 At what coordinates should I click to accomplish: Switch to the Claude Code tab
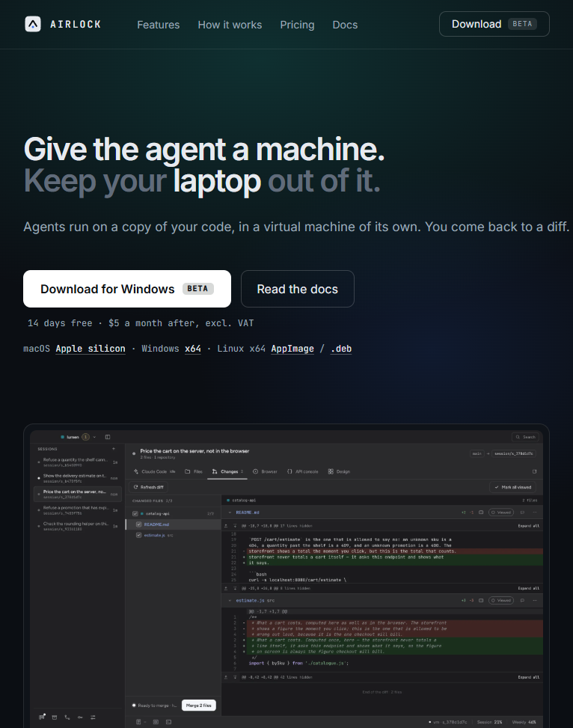(x=154, y=471)
